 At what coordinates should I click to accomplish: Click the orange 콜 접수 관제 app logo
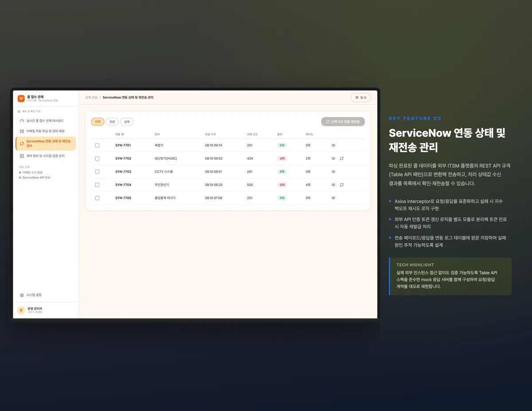(21, 99)
